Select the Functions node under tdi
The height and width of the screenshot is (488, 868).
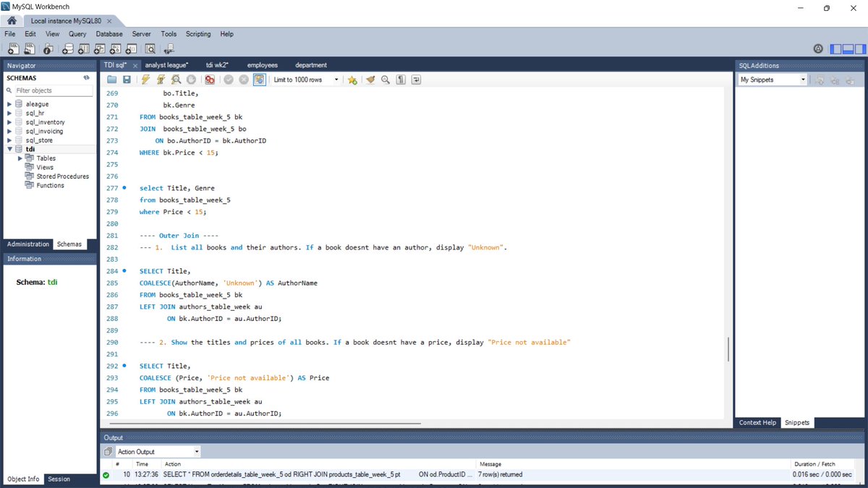pos(50,185)
